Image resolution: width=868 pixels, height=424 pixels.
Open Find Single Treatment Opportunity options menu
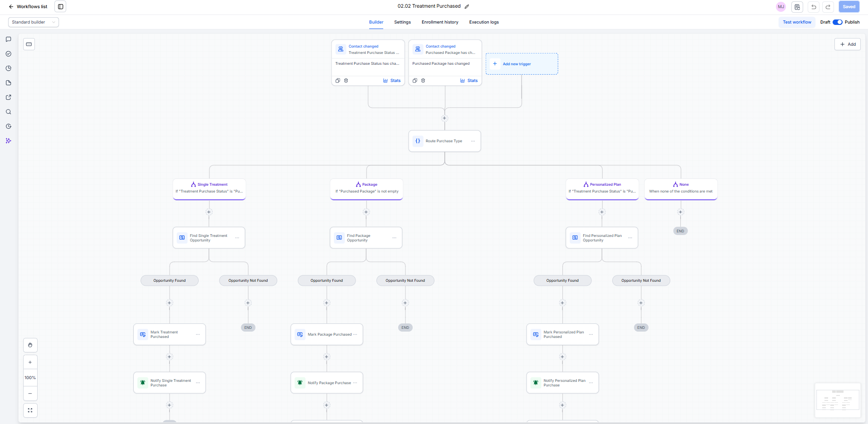point(237,238)
